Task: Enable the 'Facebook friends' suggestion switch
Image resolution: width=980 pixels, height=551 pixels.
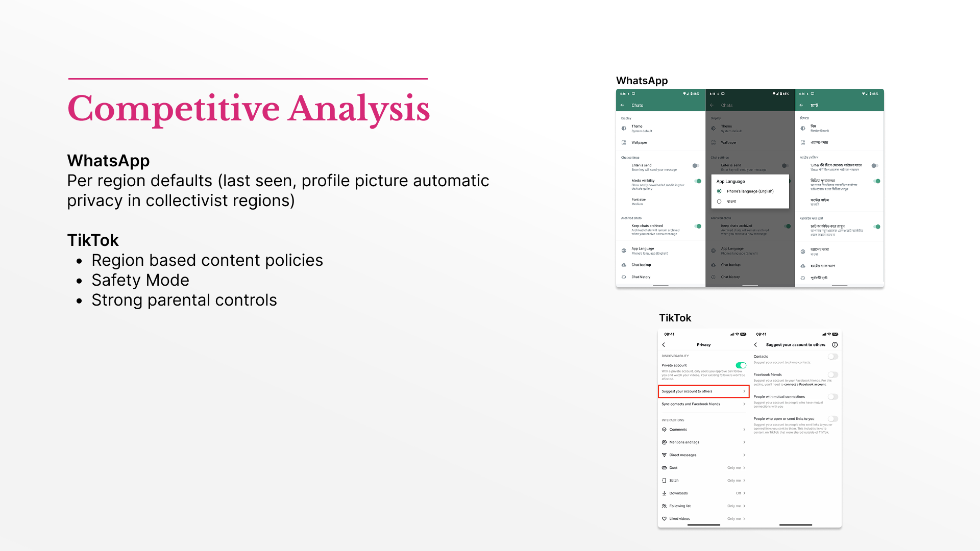Action: [833, 374]
